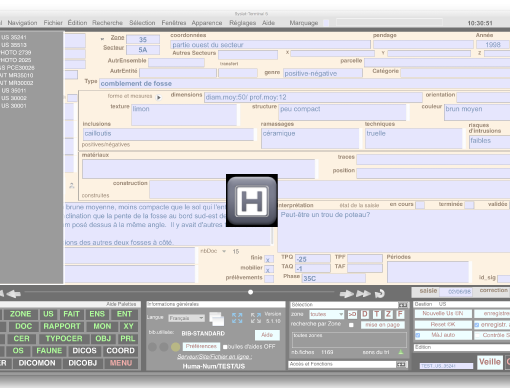Go to previous record with left arrow
The width and height of the screenshot is (510, 388).
tap(13, 294)
